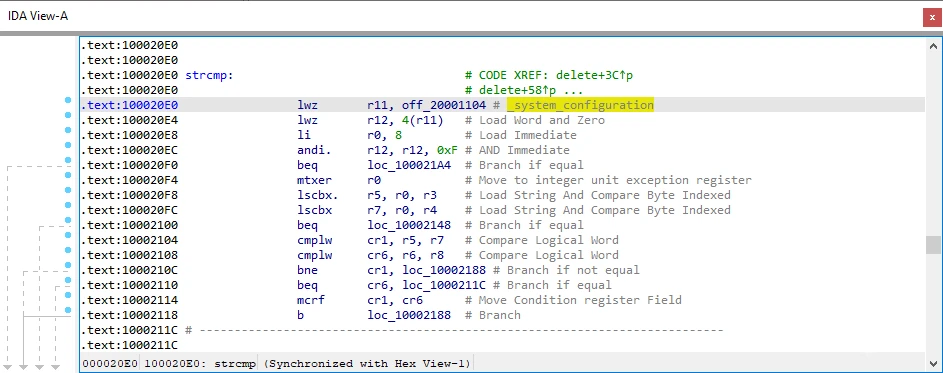Viewport: 943px width, 373px height.
Task: Select the mtxer mnemonic
Action: (315, 180)
